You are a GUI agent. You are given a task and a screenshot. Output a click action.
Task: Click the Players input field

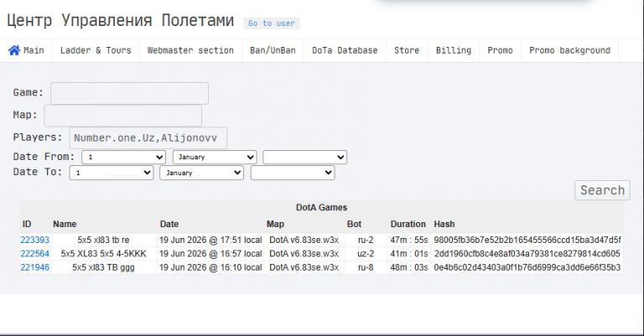click(x=148, y=138)
